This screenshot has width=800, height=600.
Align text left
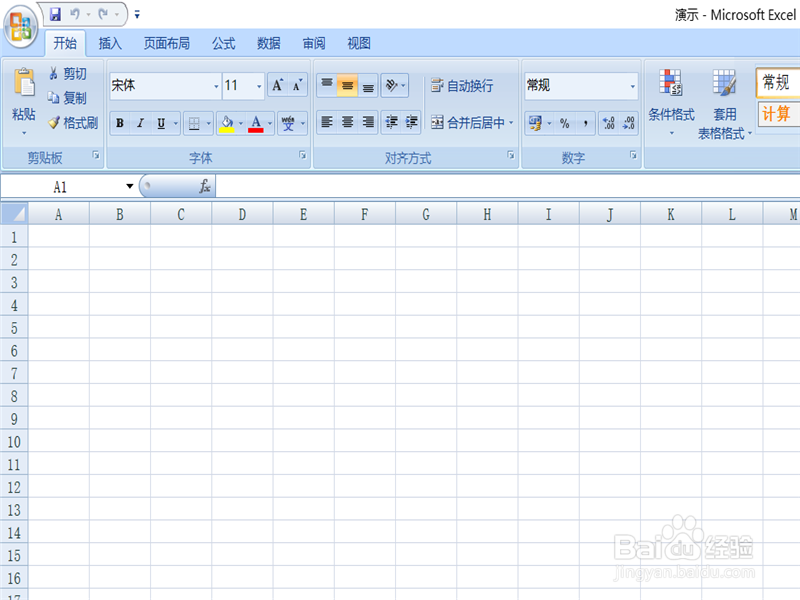(327, 122)
